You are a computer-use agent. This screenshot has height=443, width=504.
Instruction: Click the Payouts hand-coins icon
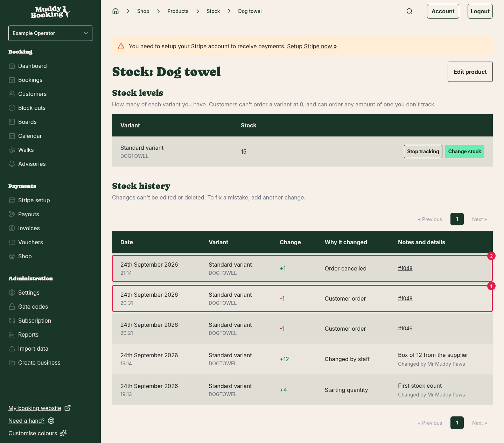[12, 214]
